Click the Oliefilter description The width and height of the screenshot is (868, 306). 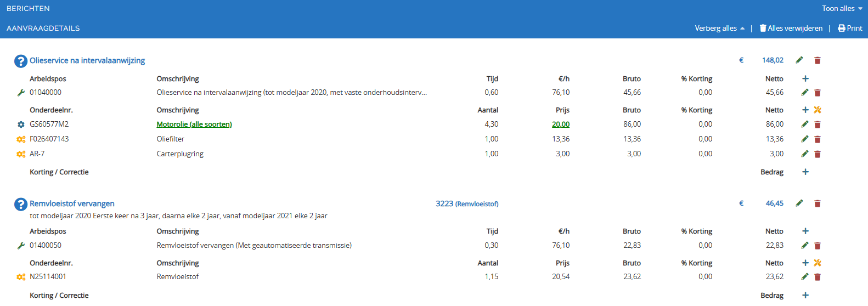coord(171,139)
